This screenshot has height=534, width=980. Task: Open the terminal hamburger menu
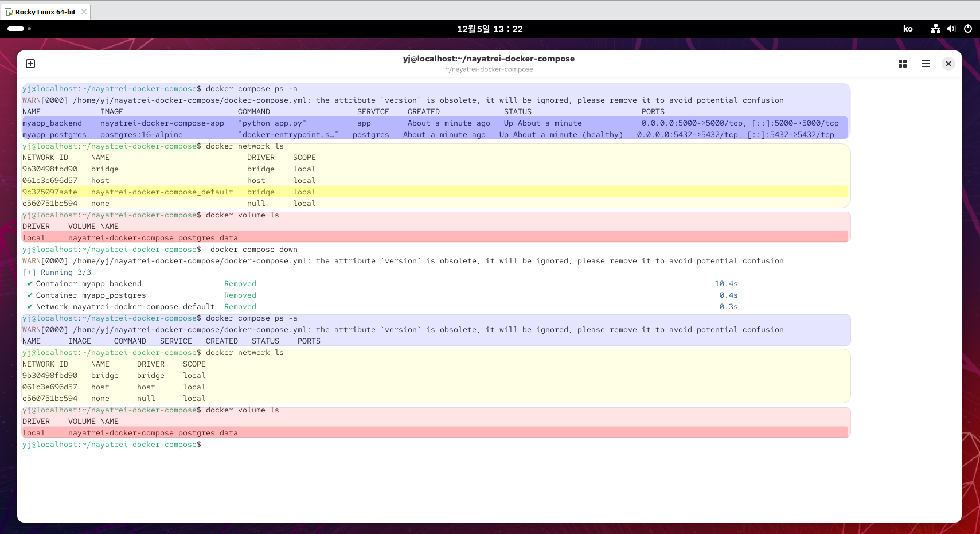[926, 64]
